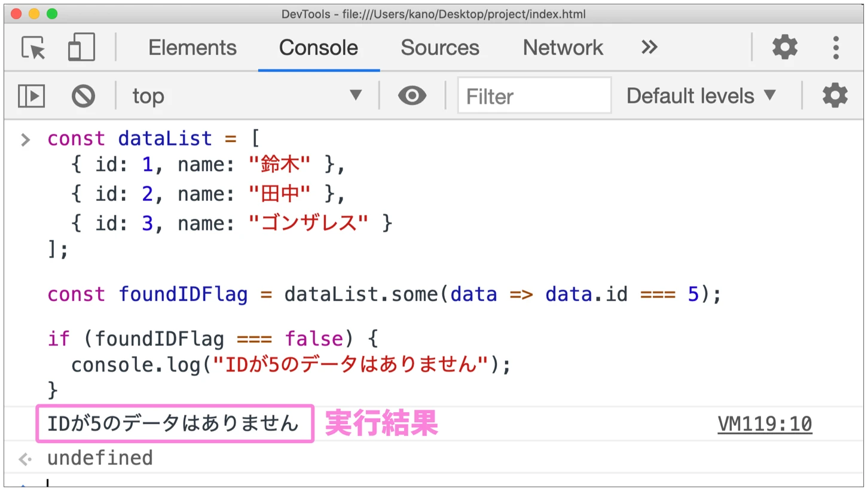This screenshot has width=868, height=491.
Task: Maximize the DevTools window with green button
Action: [52, 13]
